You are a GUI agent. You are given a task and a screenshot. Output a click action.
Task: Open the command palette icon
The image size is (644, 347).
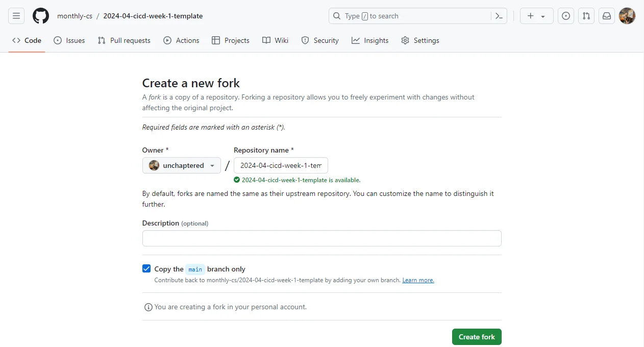click(499, 16)
